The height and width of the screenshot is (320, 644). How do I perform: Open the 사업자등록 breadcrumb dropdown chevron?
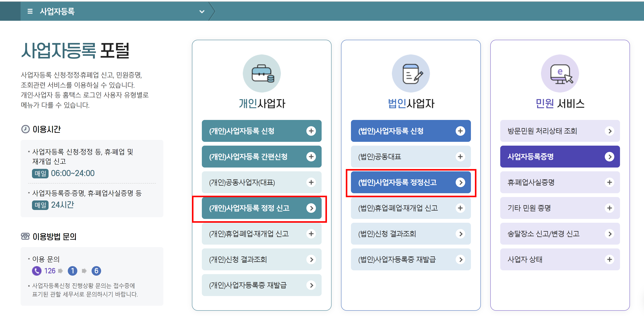pos(202,11)
